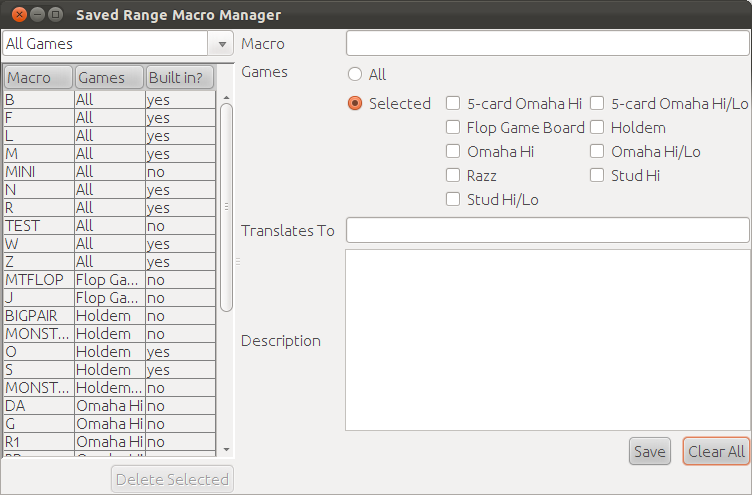Select the G macro row
The image size is (752, 495).
pyautogui.click(x=110, y=424)
